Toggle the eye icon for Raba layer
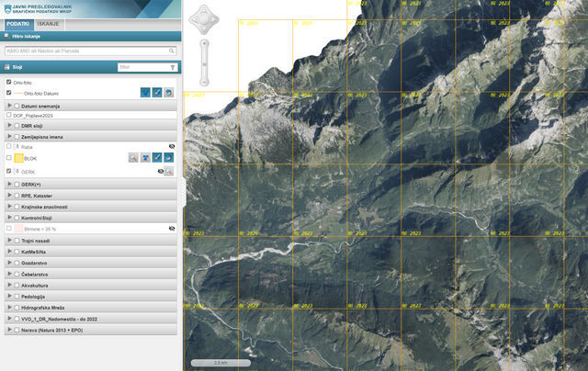The width and height of the screenshot is (588, 371). [172, 146]
